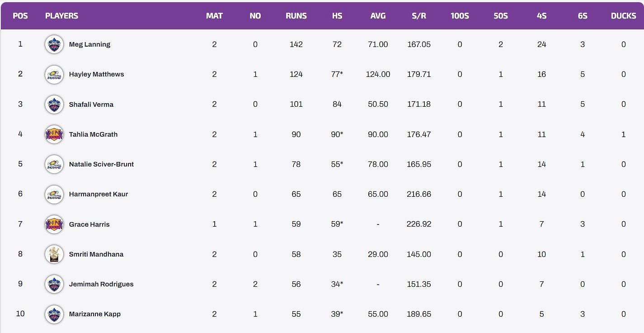The width and height of the screenshot is (644, 333).
Task: Click the team logo beside Harmanpreet Kaur
Action: (54, 194)
